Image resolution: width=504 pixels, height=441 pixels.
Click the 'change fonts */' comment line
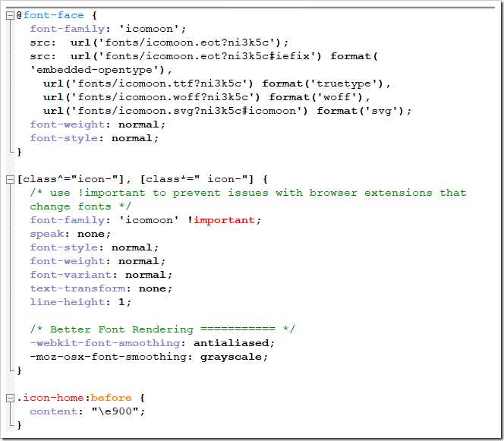tap(80, 206)
